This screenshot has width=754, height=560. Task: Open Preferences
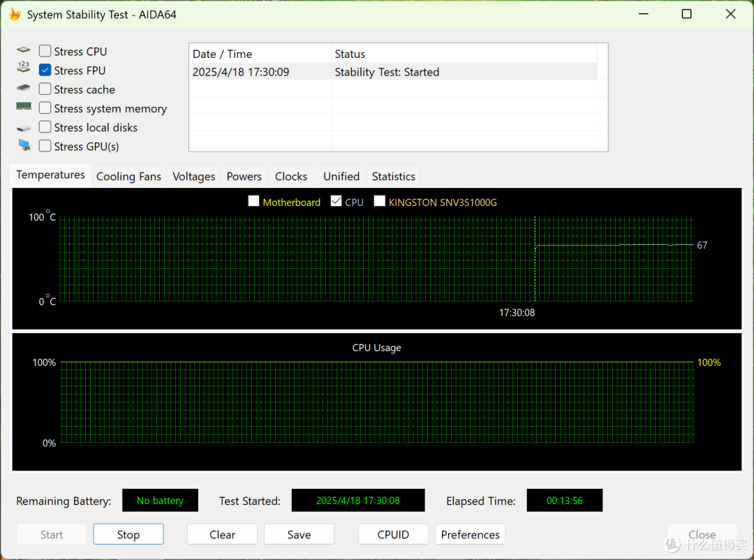tap(471, 534)
